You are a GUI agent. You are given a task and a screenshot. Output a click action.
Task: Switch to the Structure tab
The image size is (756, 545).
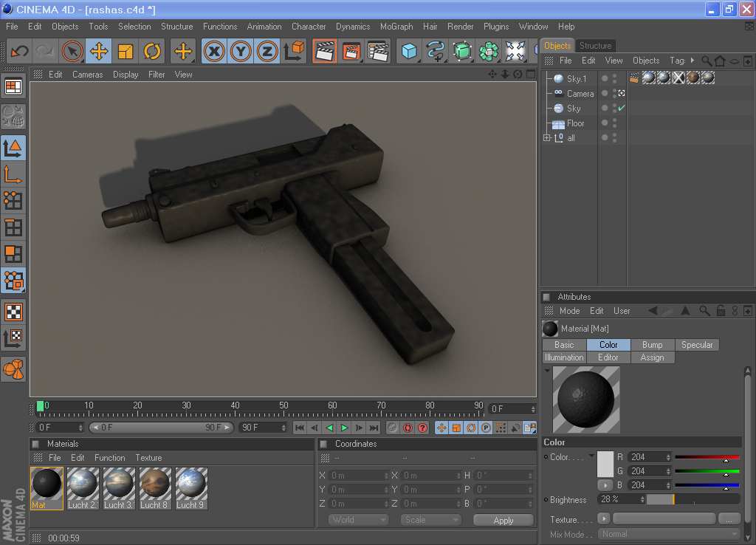click(x=596, y=46)
